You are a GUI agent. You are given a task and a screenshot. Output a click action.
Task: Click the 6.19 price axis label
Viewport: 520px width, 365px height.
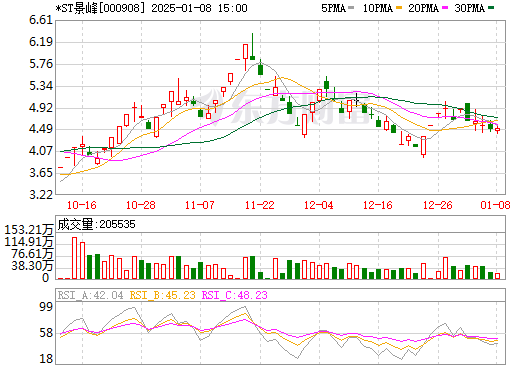coord(41,42)
